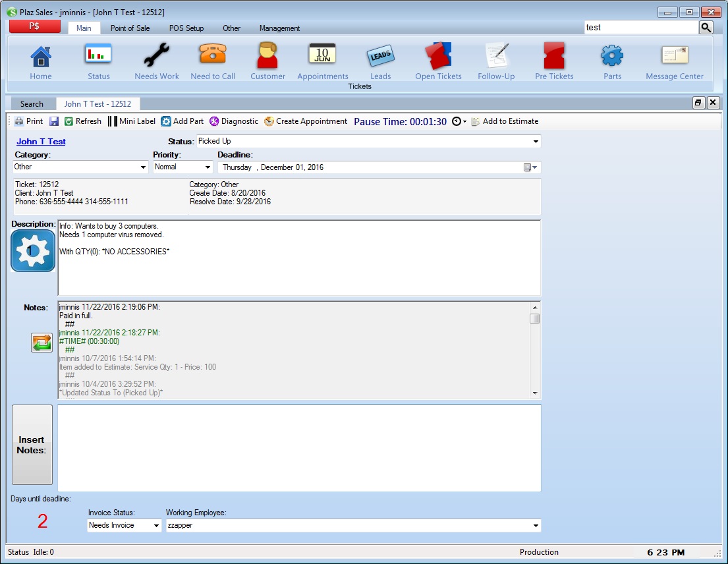Close the John T Test document tab
Screen dimensions: 728x564
(713, 103)
